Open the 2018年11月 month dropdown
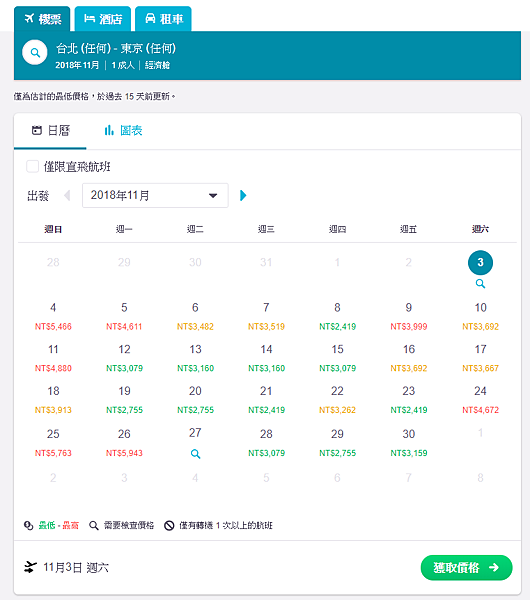The width and height of the screenshot is (530, 600). tap(155, 196)
